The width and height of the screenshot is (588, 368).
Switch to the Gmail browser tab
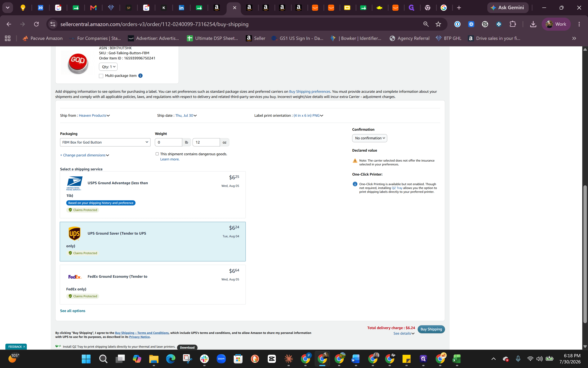[x=93, y=8]
